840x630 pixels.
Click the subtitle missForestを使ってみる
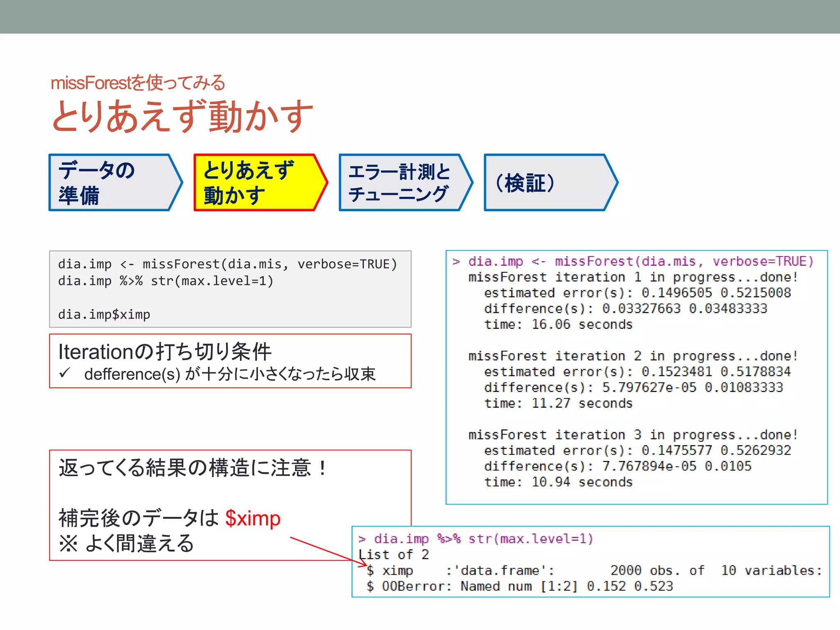pyautogui.click(x=138, y=83)
